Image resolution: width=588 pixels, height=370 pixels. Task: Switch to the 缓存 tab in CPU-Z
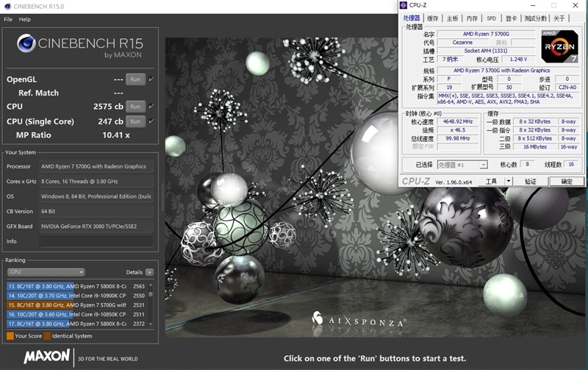coord(432,18)
